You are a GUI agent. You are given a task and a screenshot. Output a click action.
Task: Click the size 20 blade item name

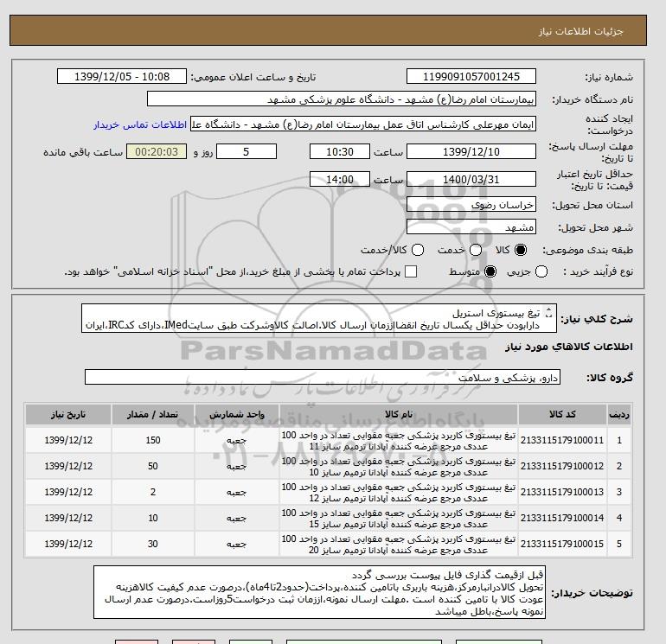(399, 545)
